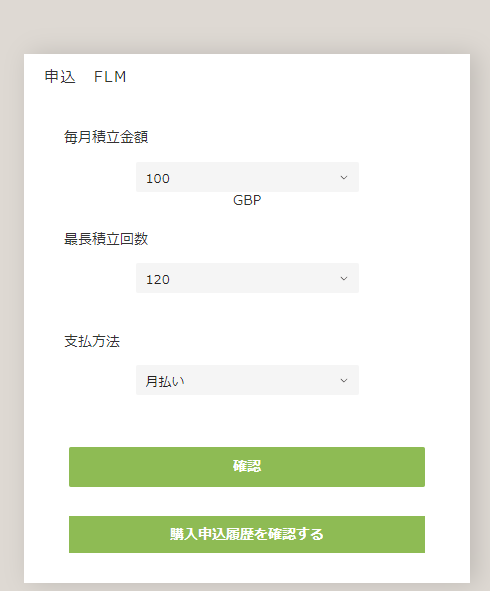Click blank white area below the 支払方法 dropdown
Screen dimensions: 490x591
(x=247, y=420)
